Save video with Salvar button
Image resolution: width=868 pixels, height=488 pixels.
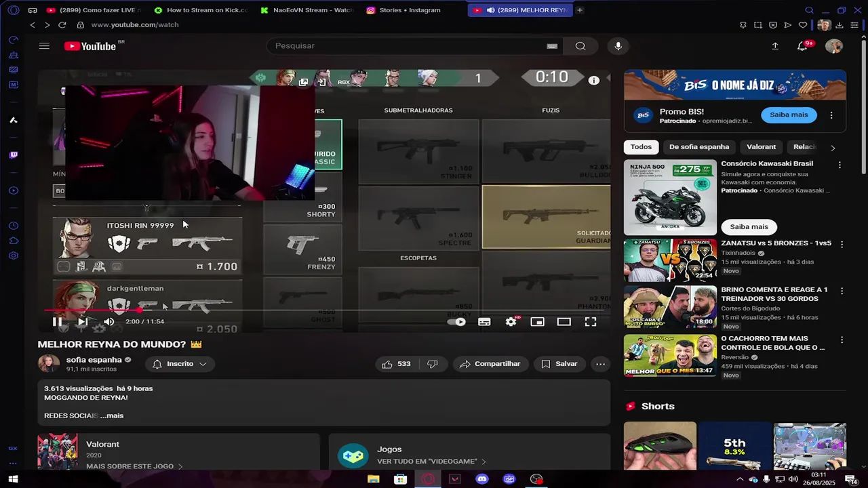click(x=559, y=364)
